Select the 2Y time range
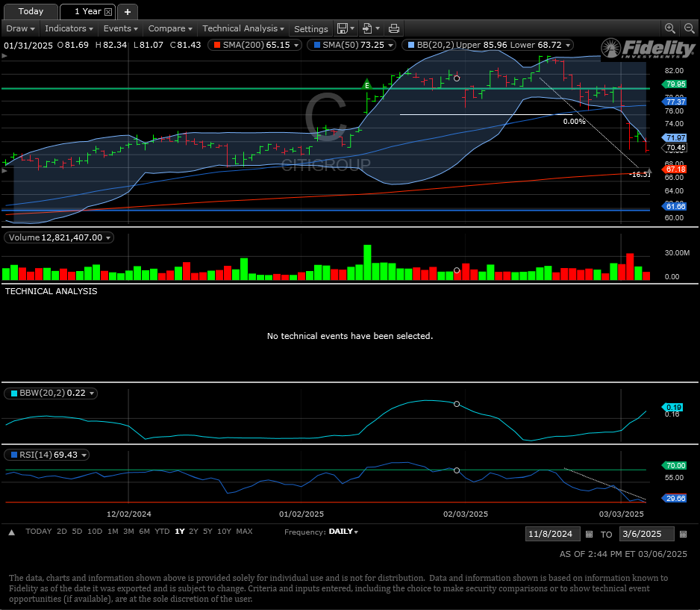The image size is (700, 610). click(193, 532)
